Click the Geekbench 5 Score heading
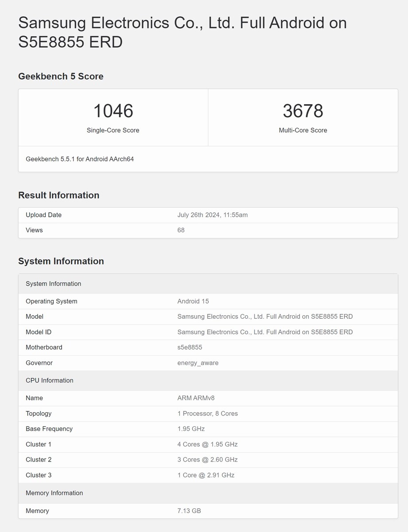 click(61, 76)
